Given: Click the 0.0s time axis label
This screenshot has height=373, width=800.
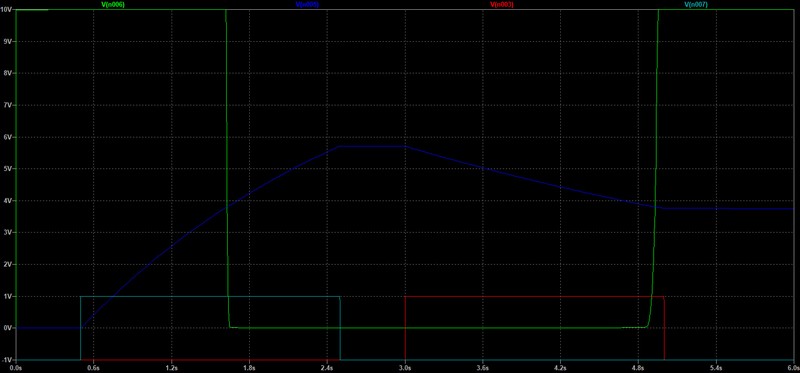Looking at the screenshot, I should pos(16,367).
